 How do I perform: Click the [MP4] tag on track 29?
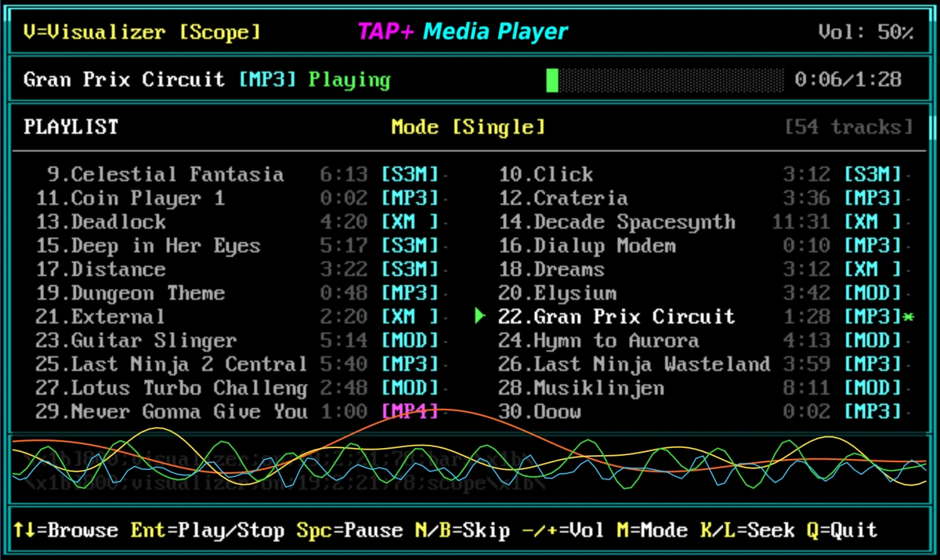(410, 411)
